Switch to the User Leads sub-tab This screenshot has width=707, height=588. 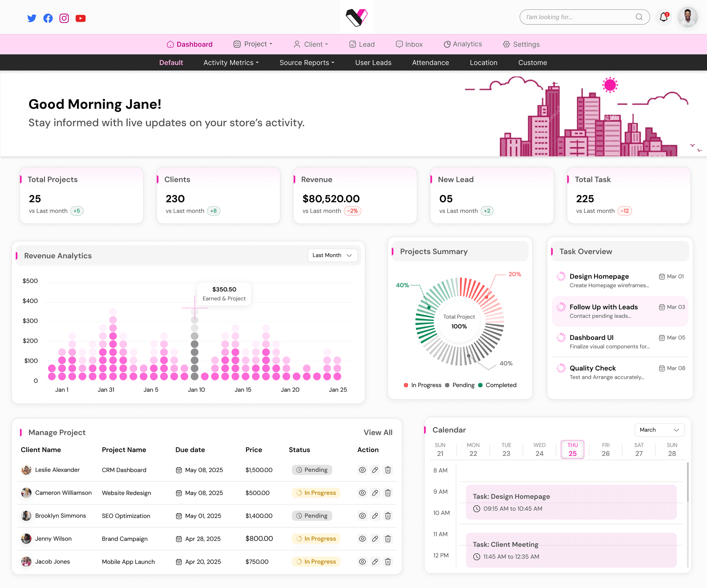[373, 63]
